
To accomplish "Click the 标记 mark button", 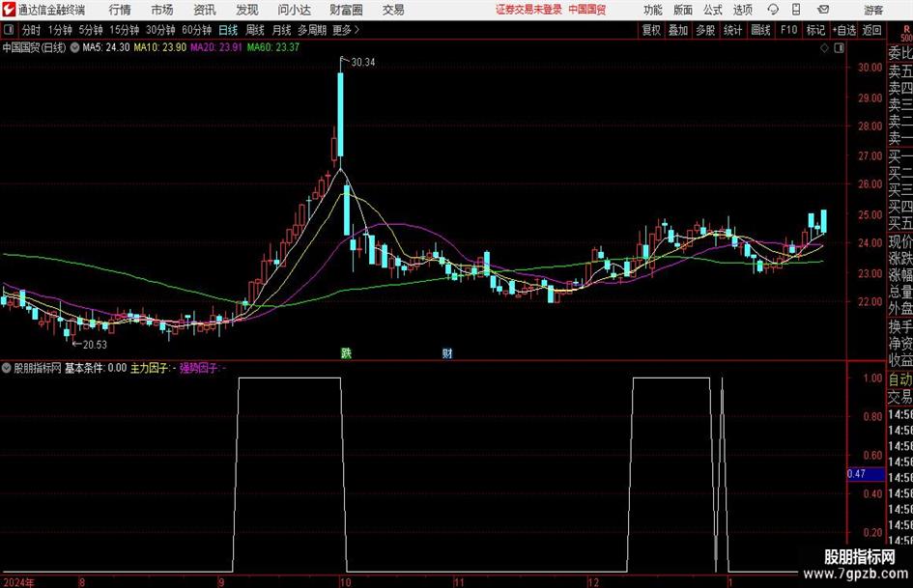I will tap(815, 30).
